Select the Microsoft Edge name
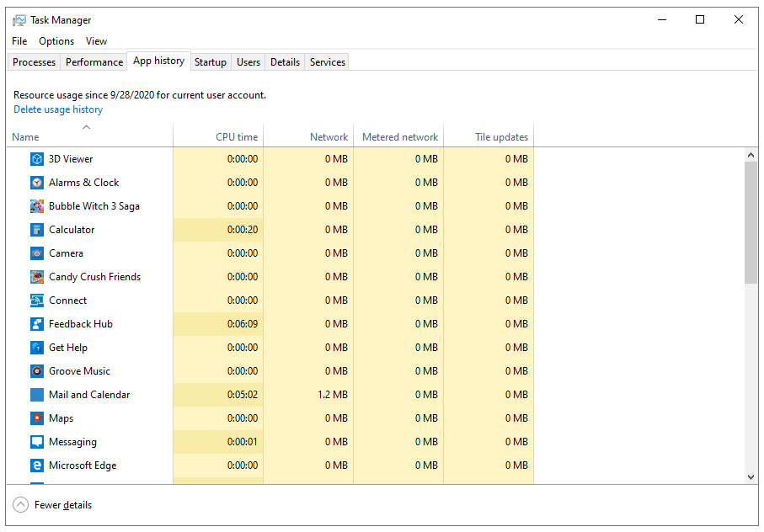This screenshot has width=764, height=532. point(83,465)
